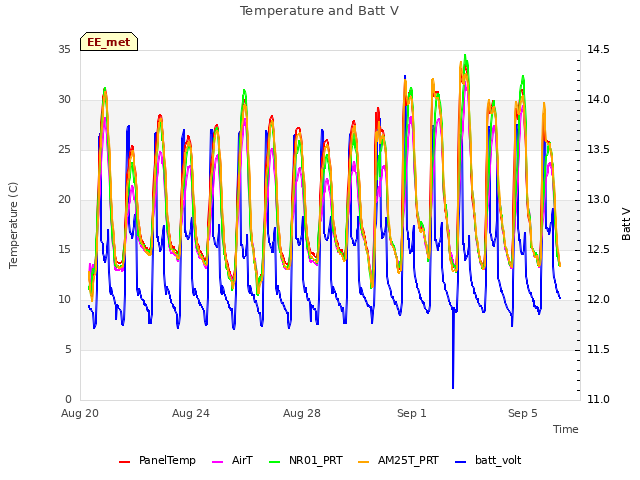Click the 11.5 Batt V axis label

tap(598, 349)
